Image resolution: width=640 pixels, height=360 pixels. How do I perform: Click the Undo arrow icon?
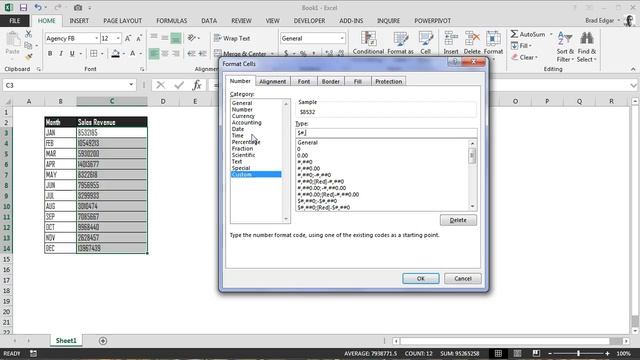(x=38, y=7)
